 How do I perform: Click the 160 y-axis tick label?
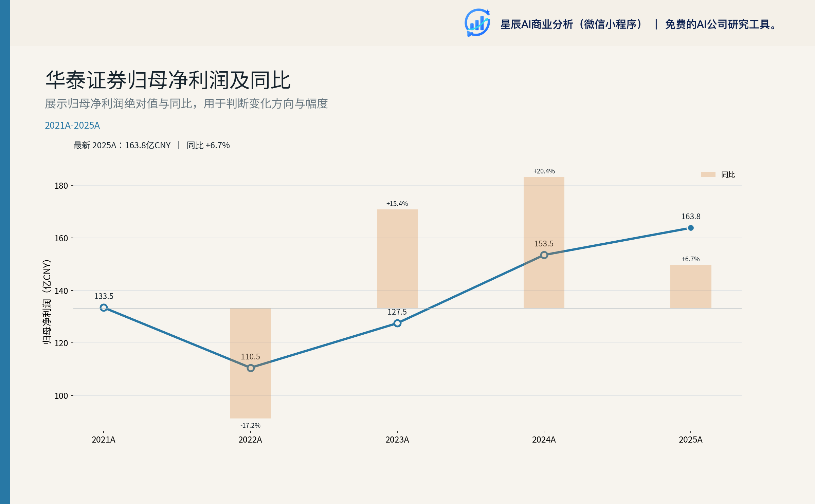click(61, 238)
